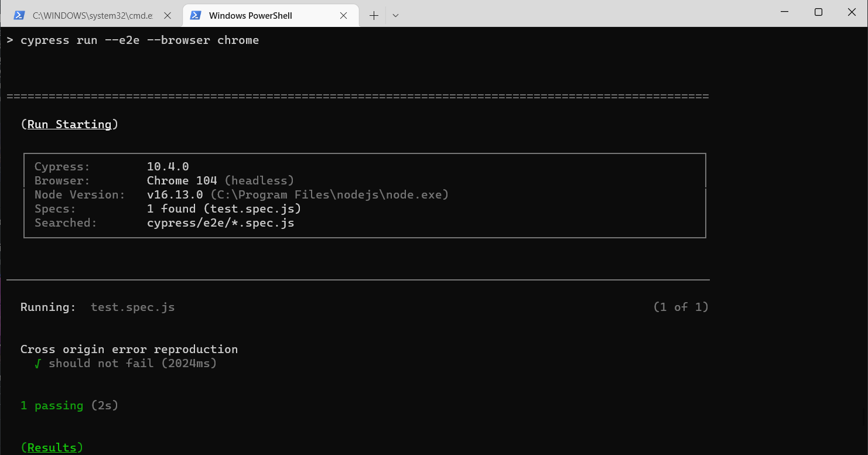
Task: Click the green Results link
Action: pyautogui.click(x=52, y=447)
